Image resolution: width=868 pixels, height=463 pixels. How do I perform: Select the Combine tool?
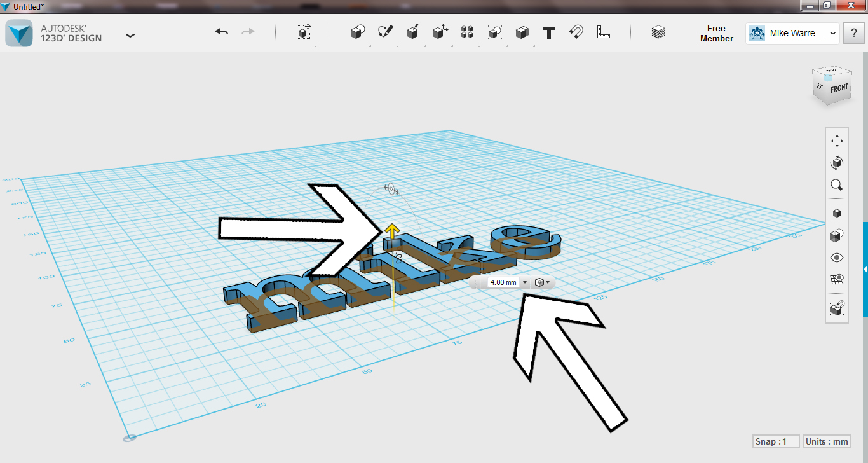[522, 32]
